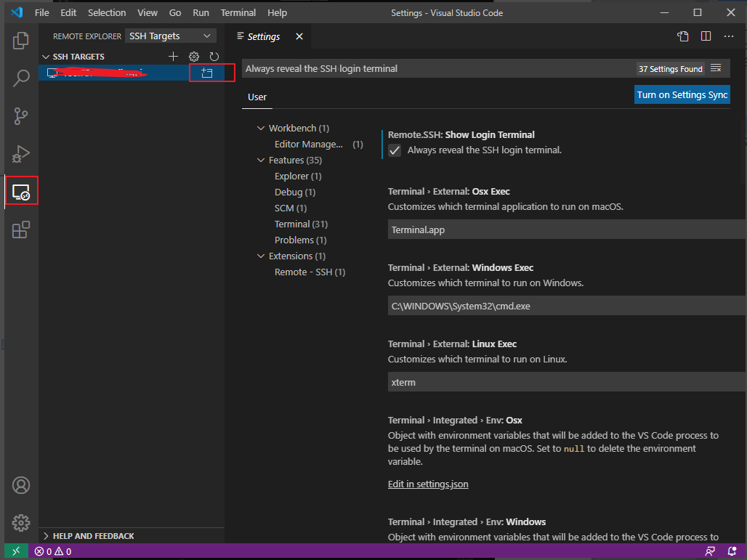Screen dimensions: 747x560
Task: Click the Remote.SSH: Show Login Terminal title
Action: click(461, 135)
